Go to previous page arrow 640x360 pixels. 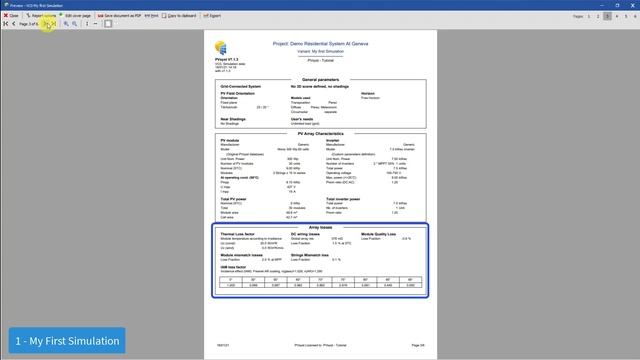tap(14, 24)
